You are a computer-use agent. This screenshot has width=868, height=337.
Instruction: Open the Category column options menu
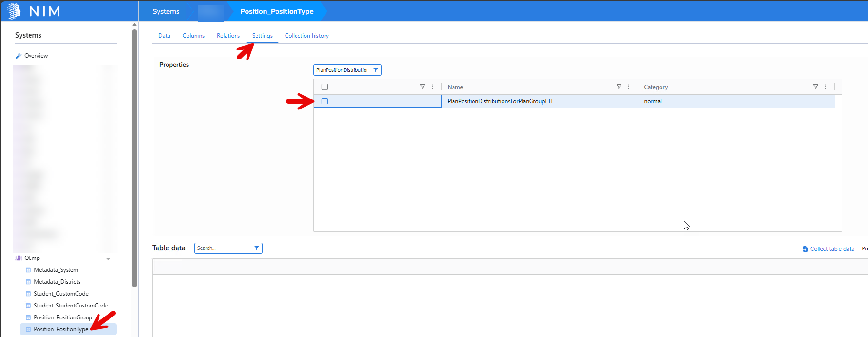[x=825, y=87]
